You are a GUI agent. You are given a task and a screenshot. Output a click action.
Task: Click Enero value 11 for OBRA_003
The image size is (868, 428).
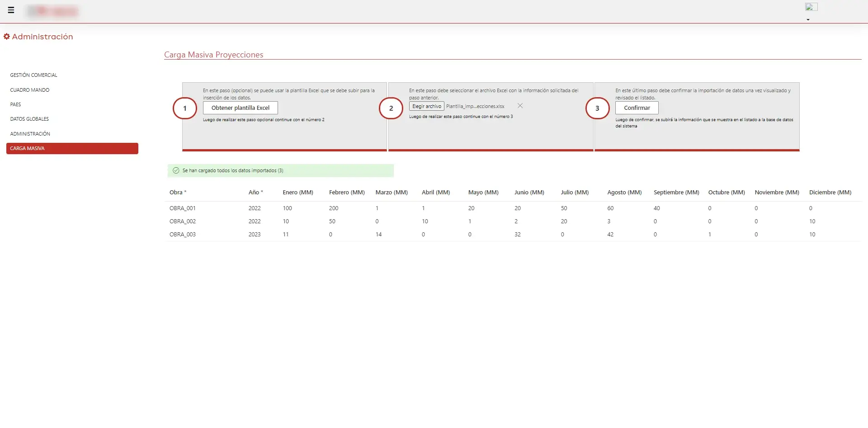(286, 235)
